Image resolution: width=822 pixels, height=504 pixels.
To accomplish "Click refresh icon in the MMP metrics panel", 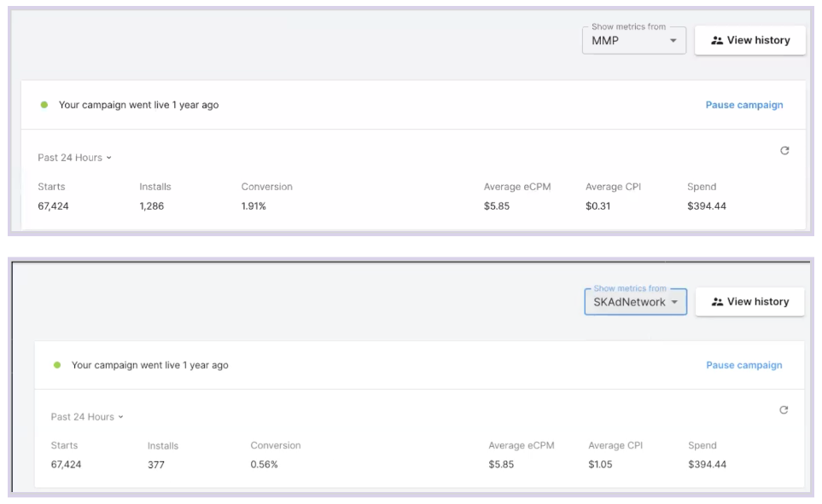I will point(784,151).
